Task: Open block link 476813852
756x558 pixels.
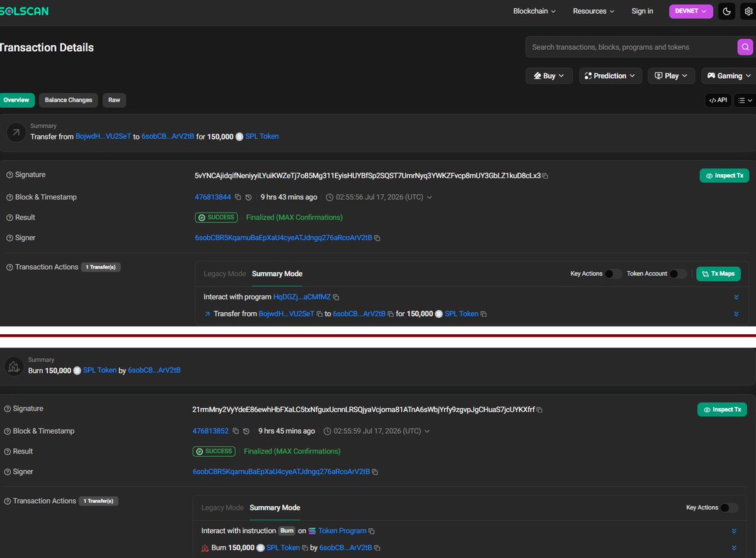Action: pos(210,431)
